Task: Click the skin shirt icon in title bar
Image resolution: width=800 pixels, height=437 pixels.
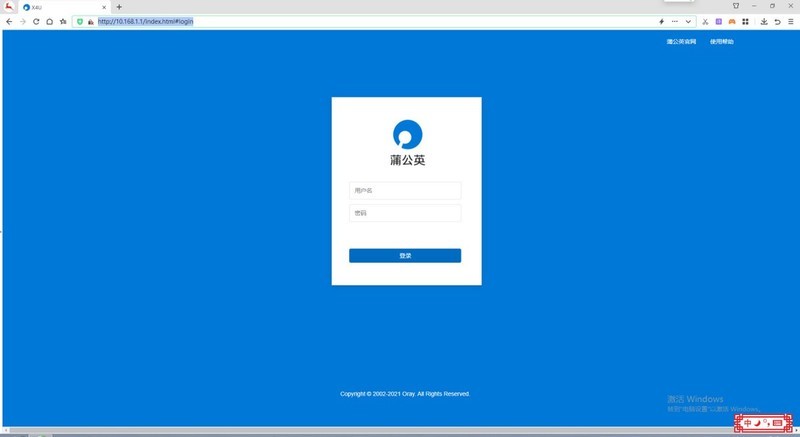Action: tap(736, 6)
